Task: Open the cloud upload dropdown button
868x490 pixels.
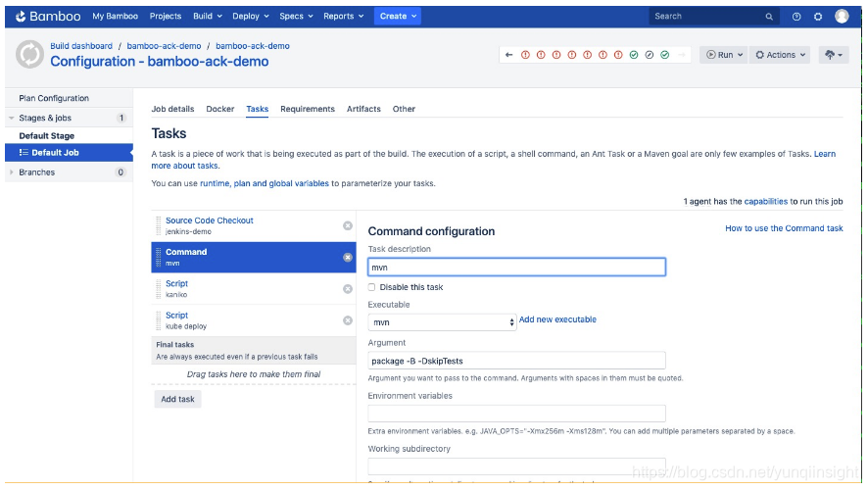Action: pyautogui.click(x=834, y=55)
